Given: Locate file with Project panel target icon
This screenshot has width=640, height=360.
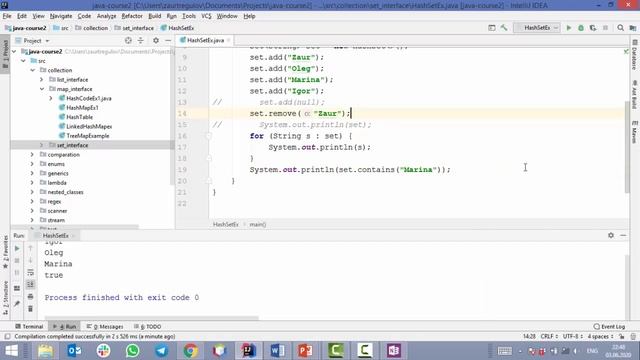Looking at the screenshot, I should pos(128,40).
